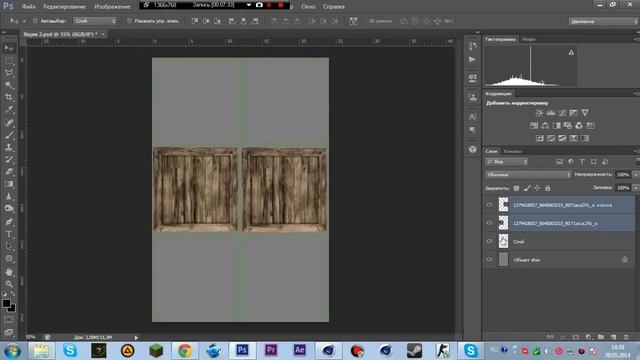Open recording bar dropdown arrow
The height and width of the screenshot is (360, 640).
click(249, 5)
